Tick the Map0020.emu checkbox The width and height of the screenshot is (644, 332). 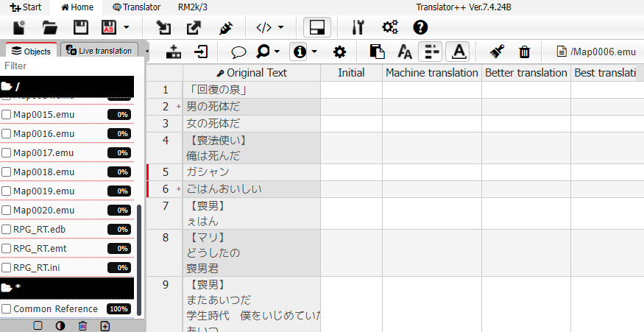[6, 211]
